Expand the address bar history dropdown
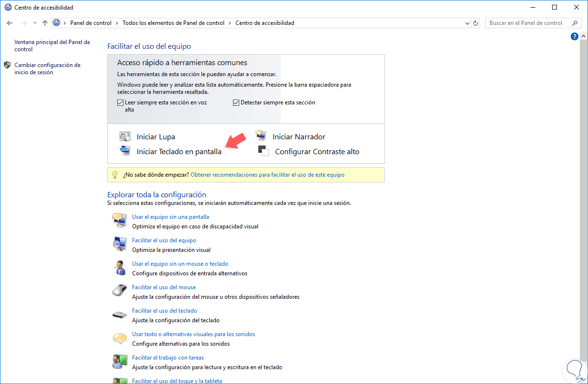This screenshot has width=588, height=384. tap(467, 23)
